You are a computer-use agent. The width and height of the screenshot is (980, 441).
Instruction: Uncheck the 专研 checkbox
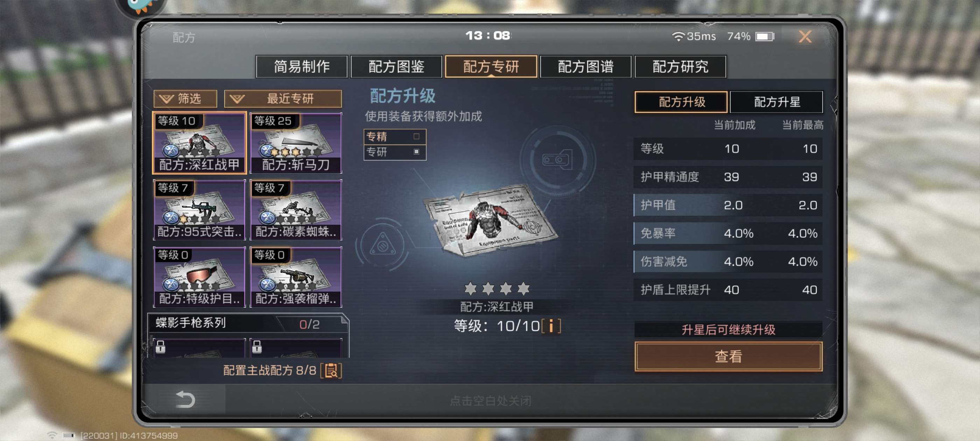(416, 152)
